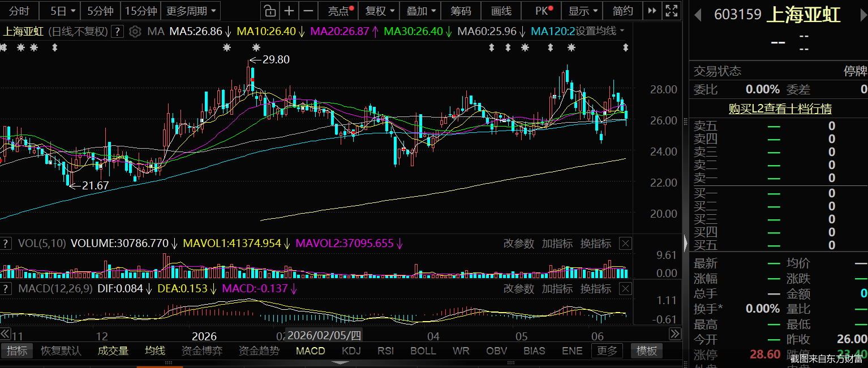This screenshot has height=368, width=868.
Task: Enable the WR indicator
Action: click(x=461, y=351)
